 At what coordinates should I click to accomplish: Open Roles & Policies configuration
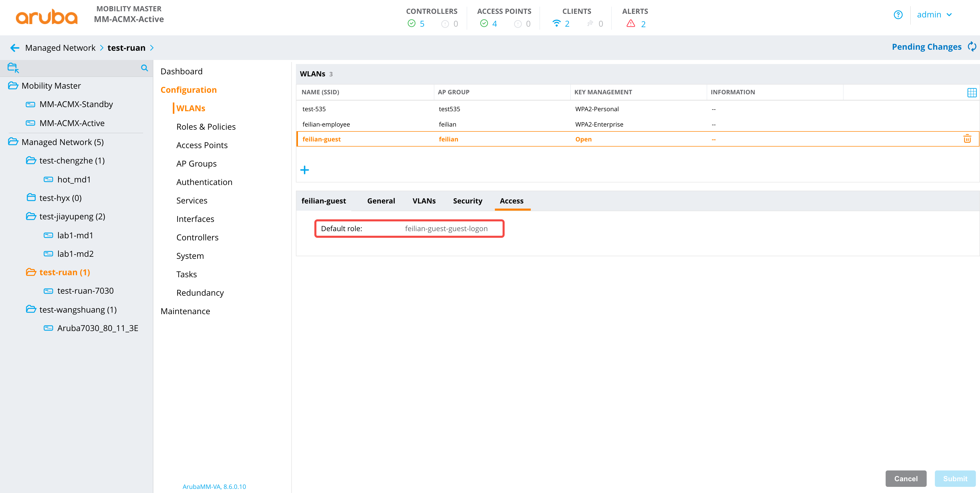tap(206, 127)
